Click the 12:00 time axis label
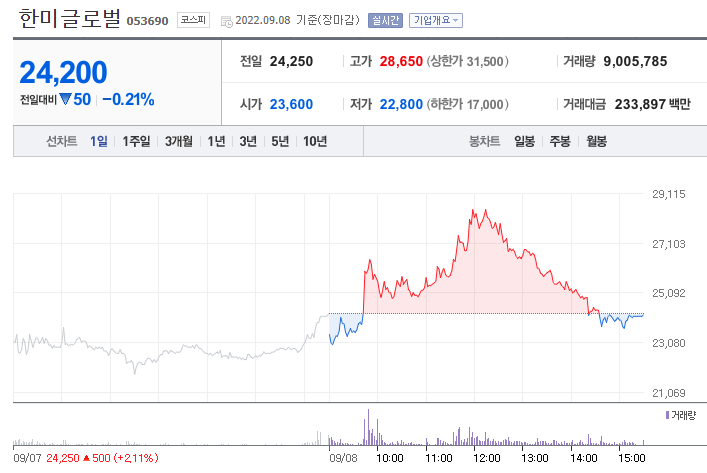707x473 pixels. point(487,458)
